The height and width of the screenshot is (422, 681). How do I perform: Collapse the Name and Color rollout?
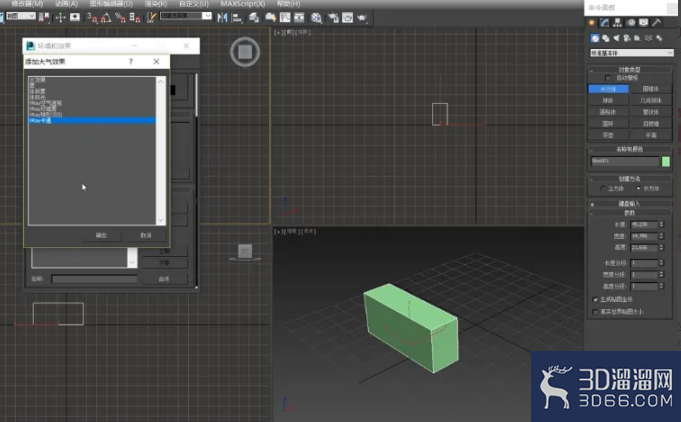[x=629, y=149]
